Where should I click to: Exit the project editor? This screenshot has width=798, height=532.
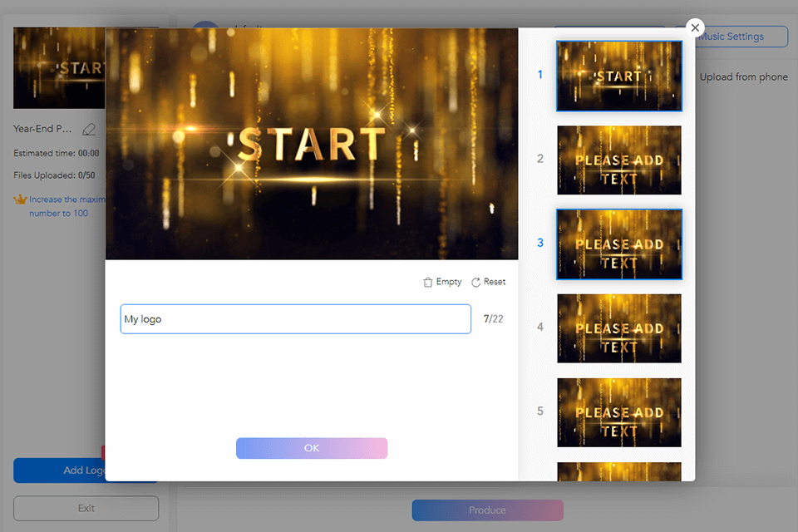86,508
